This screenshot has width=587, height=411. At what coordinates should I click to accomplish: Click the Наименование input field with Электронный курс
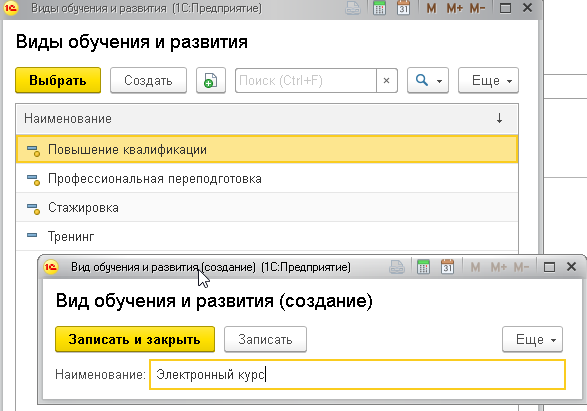pyautogui.click(x=357, y=374)
